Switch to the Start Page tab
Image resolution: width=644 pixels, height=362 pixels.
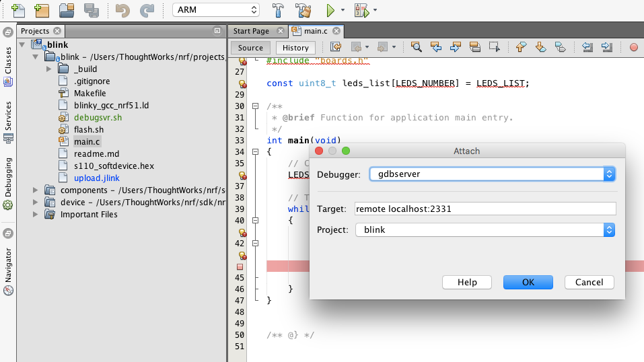[x=251, y=31]
